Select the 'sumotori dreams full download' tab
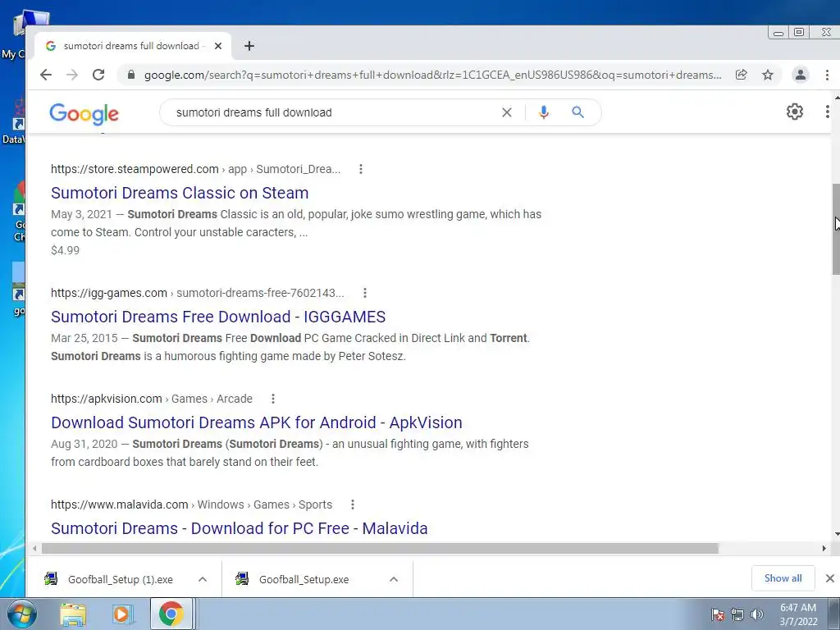This screenshot has width=840, height=630. point(133,46)
